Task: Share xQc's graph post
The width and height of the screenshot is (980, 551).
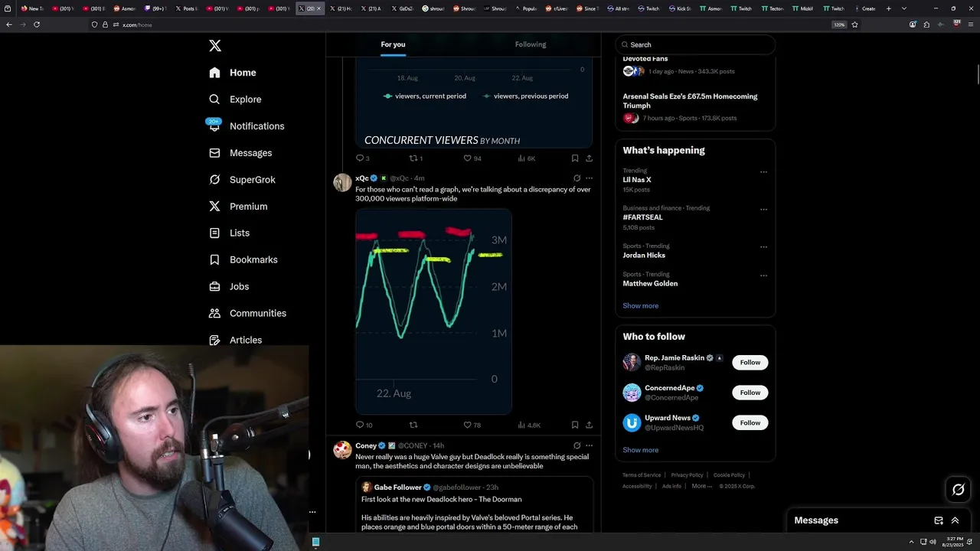Action: point(589,425)
